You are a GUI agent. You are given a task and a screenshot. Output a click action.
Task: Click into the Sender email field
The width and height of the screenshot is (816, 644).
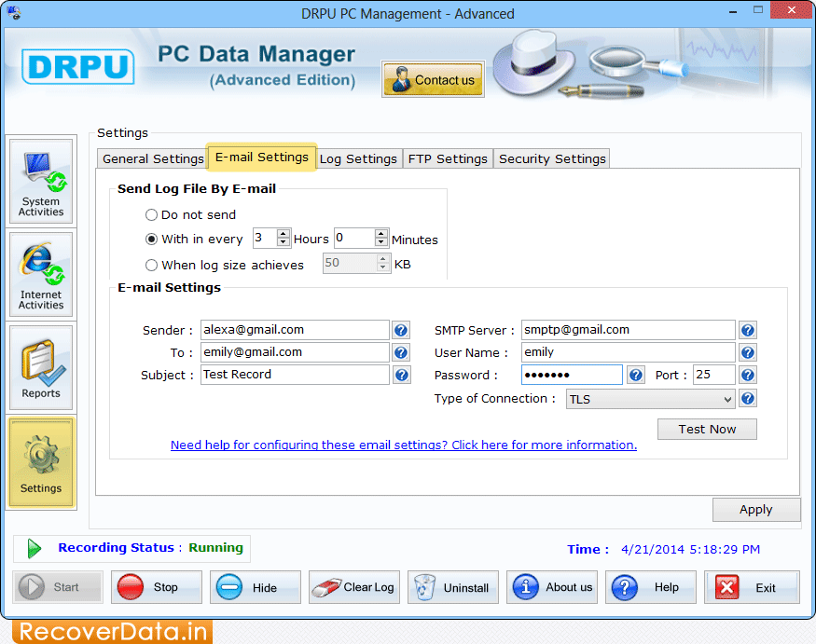click(295, 330)
